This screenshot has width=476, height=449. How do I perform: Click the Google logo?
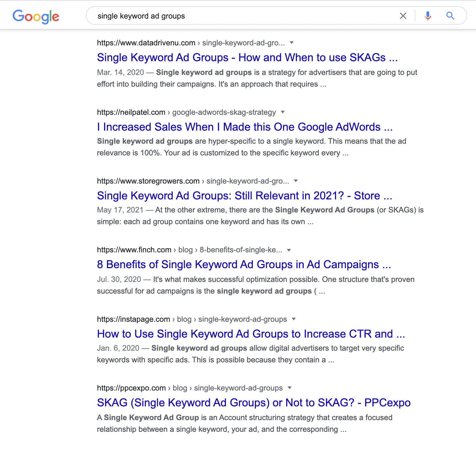pos(36,17)
